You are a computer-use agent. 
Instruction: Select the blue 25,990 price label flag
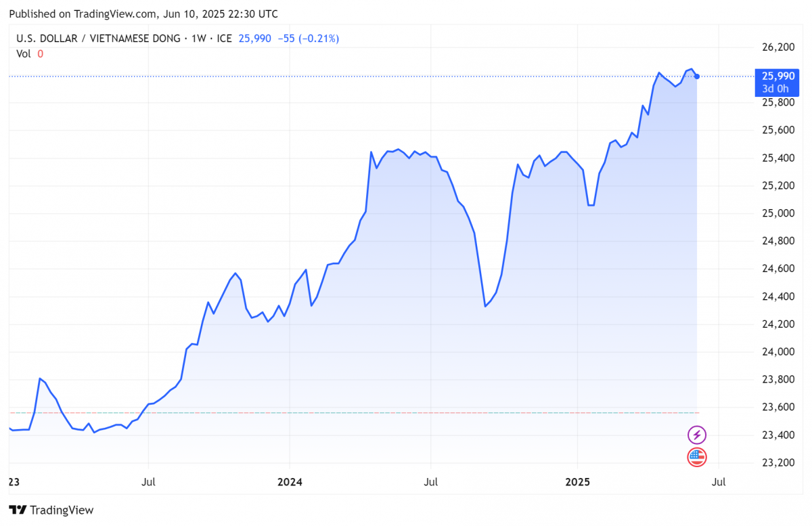coord(777,76)
